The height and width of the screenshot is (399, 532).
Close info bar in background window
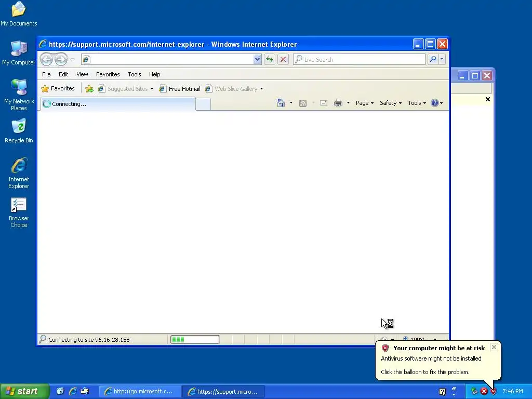click(x=487, y=99)
